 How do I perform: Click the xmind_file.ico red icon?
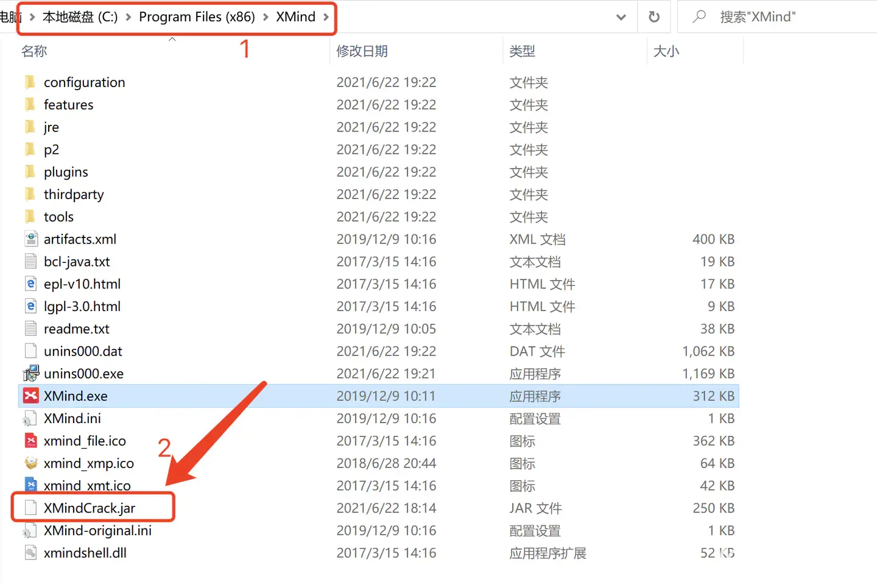30,441
